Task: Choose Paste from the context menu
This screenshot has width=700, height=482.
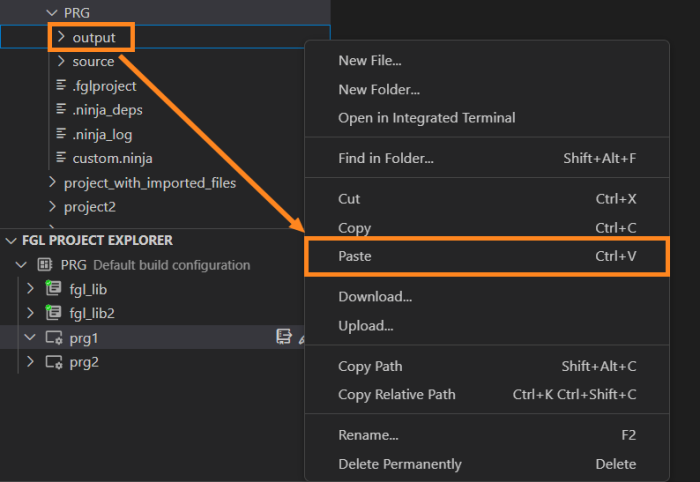Action: coord(356,257)
